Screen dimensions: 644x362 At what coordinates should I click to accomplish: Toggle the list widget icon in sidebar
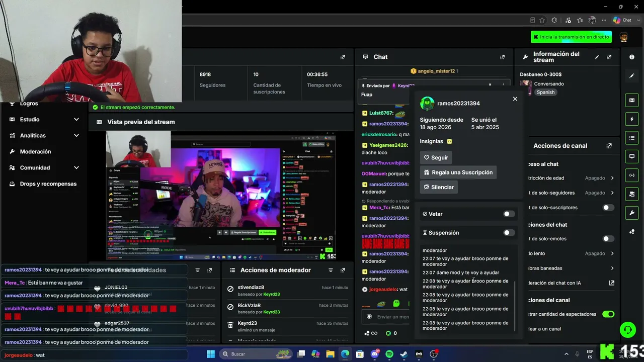pos(632,138)
